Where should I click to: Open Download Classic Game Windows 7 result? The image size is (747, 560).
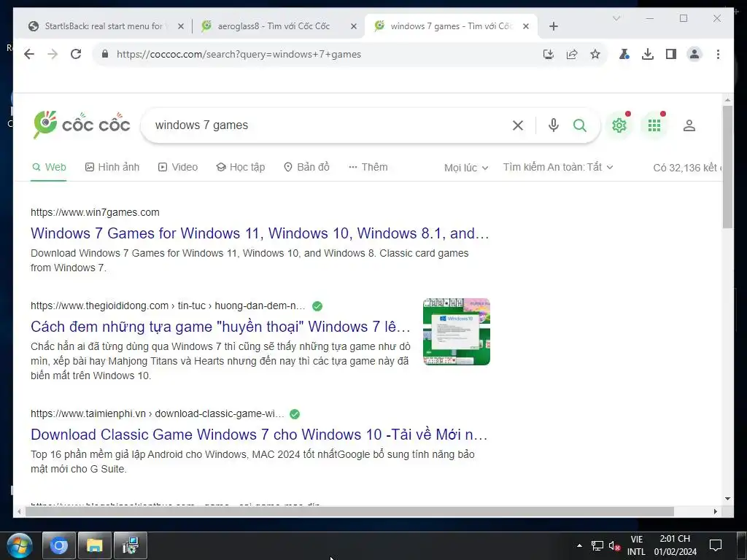click(259, 435)
